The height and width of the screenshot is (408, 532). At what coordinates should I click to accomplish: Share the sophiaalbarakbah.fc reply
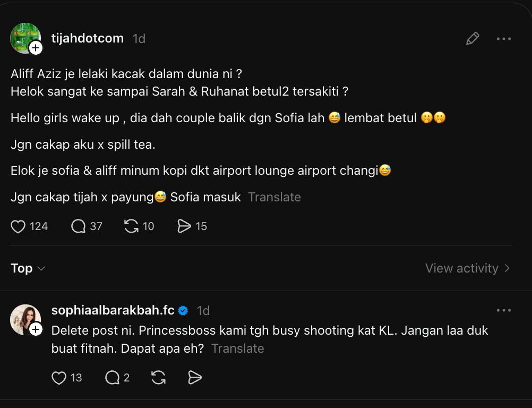195,378
